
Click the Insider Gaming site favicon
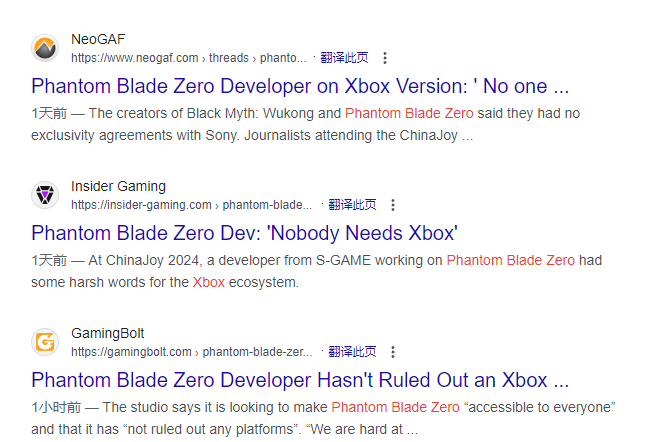click(45, 195)
